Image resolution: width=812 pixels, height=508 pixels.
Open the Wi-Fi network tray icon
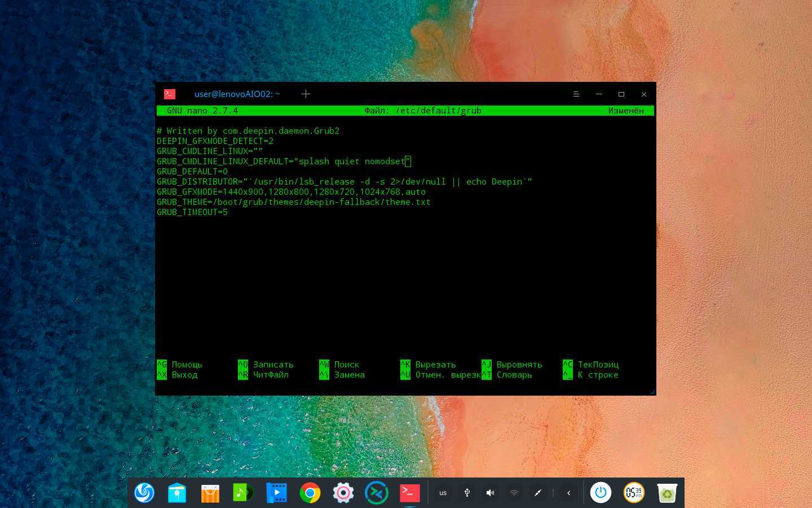point(514,493)
